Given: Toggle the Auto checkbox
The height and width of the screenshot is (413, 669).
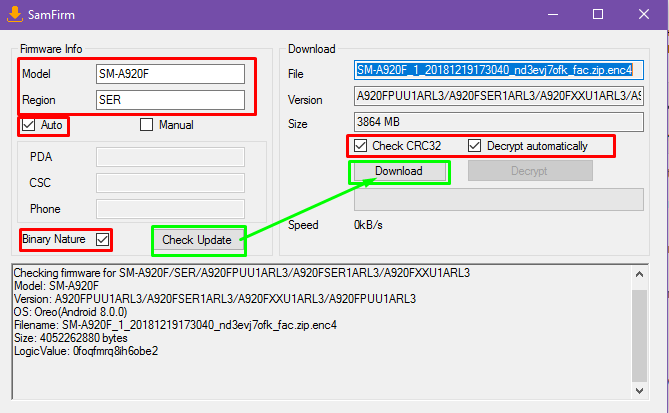Looking at the screenshot, I should 29,125.
